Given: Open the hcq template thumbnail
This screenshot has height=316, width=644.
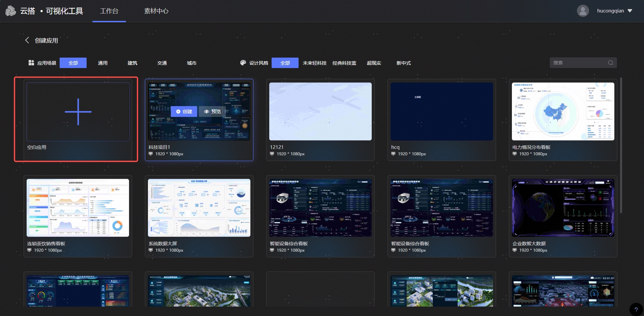Looking at the screenshot, I should coord(442,112).
